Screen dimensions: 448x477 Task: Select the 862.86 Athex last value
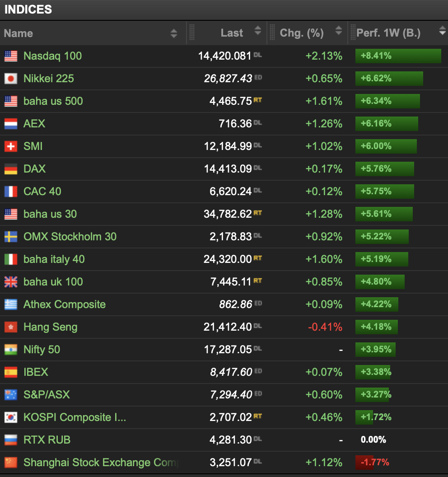point(236,304)
